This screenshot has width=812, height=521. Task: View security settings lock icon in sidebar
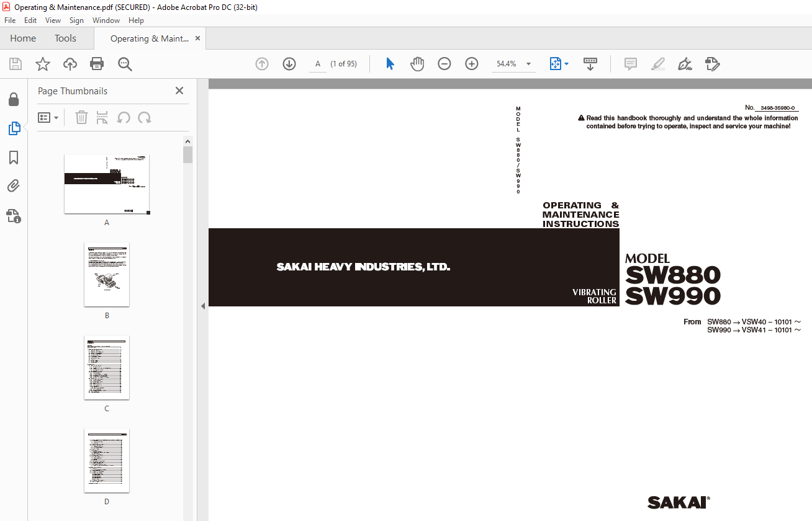tap(14, 99)
